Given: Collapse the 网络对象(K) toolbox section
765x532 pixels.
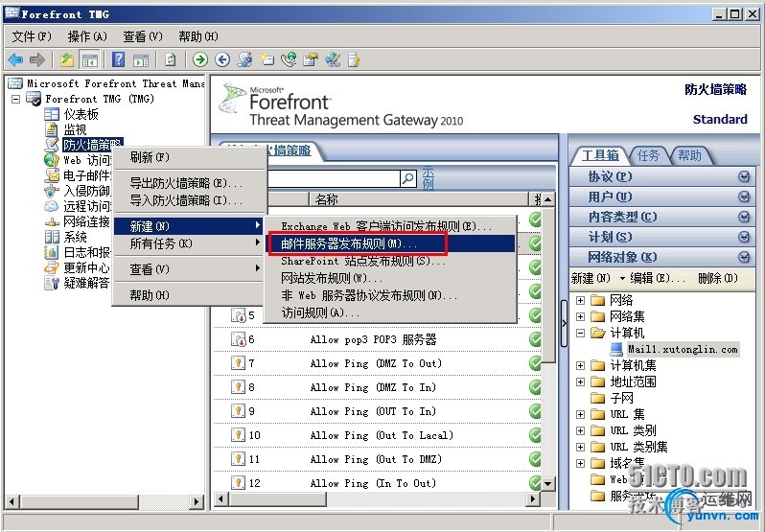Looking at the screenshot, I should coord(662,257).
